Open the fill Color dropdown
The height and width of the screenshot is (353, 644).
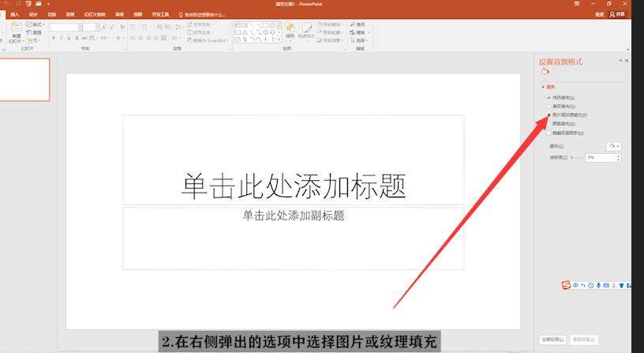pyautogui.click(x=612, y=146)
